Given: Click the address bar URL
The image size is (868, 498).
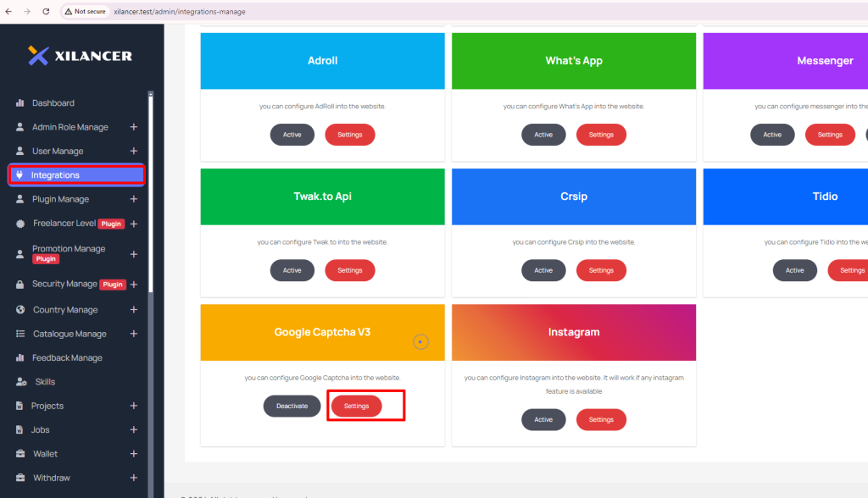Looking at the screenshot, I should click(x=180, y=12).
